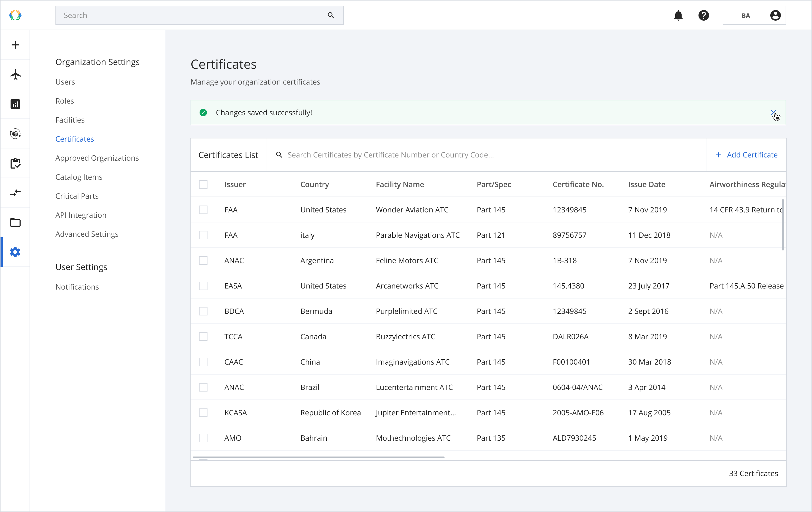Screen dimensions: 812x512
Task: Open the clipboard tasks sidebar icon
Action: [15, 163]
